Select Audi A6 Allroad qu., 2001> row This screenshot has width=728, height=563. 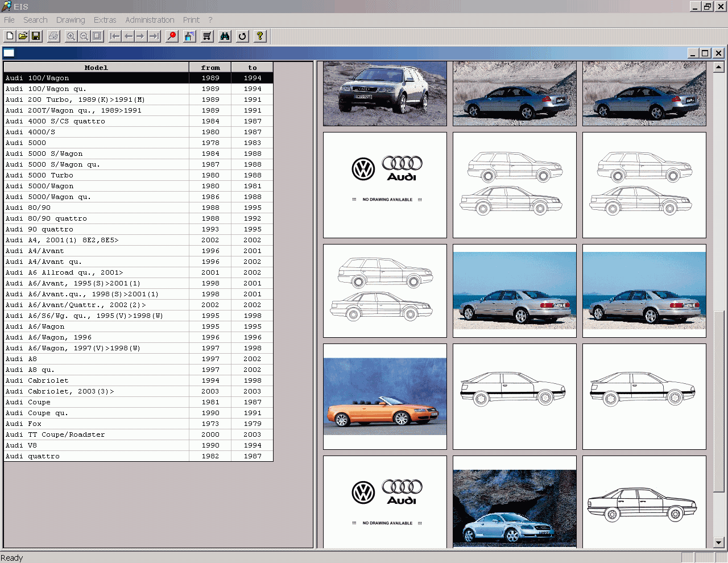[138, 272]
